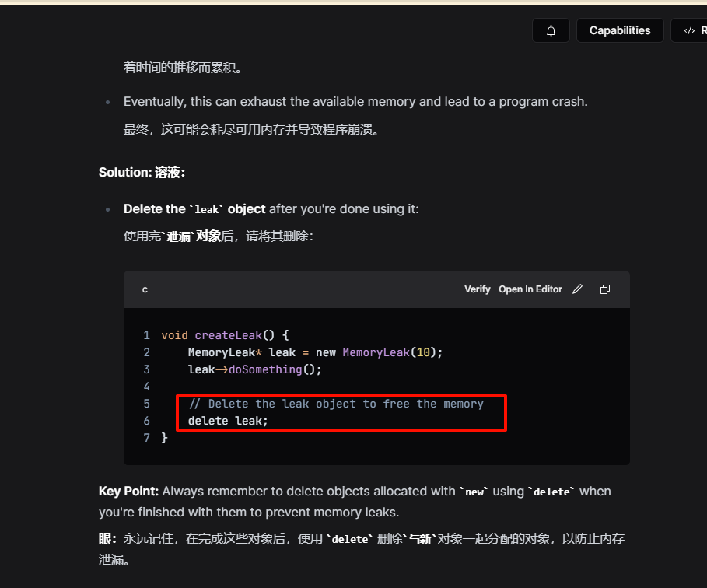Click line number 4 in the code gutter
This screenshot has width=707, height=588.
click(146, 387)
